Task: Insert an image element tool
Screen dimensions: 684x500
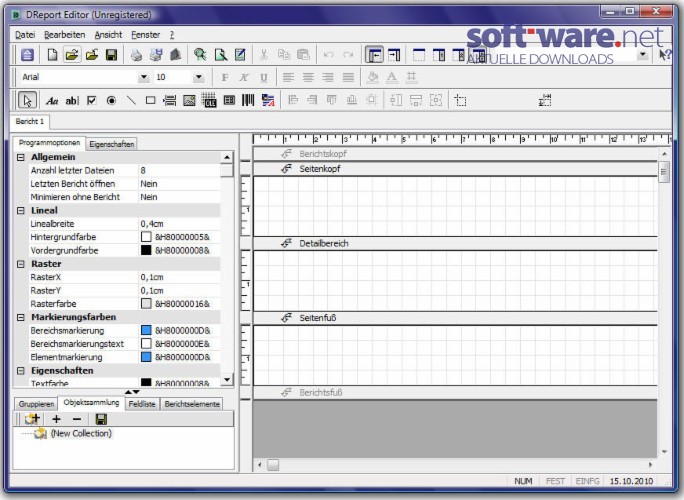Action: point(189,101)
